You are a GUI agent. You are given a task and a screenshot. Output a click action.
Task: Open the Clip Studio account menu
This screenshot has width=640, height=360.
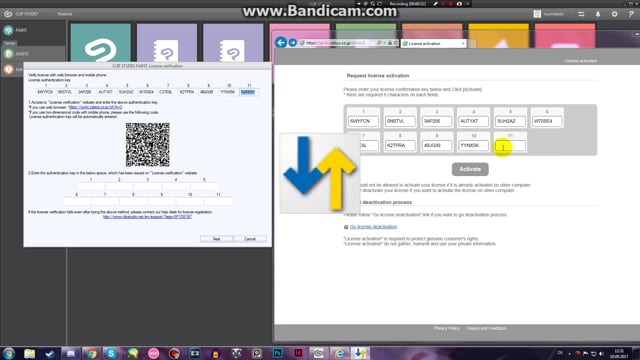pyautogui.click(x=549, y=14)
